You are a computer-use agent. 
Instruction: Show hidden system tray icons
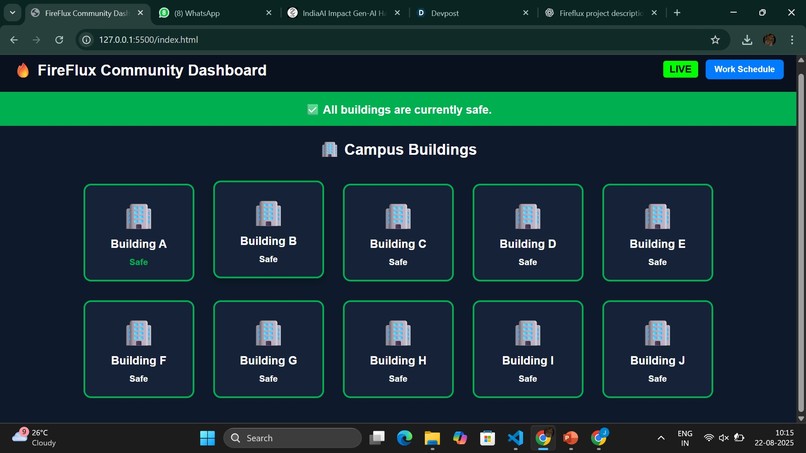[x=661, y=438]
